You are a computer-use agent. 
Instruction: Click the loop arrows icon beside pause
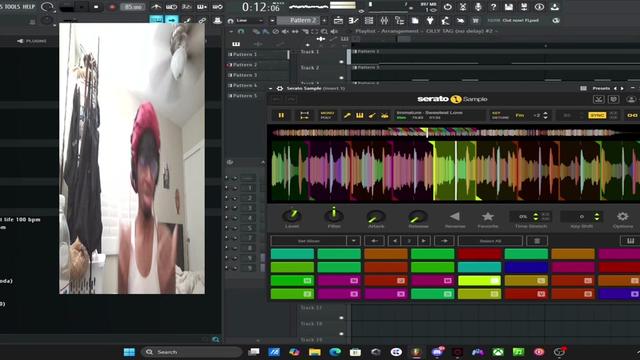[x=304, y=116]
